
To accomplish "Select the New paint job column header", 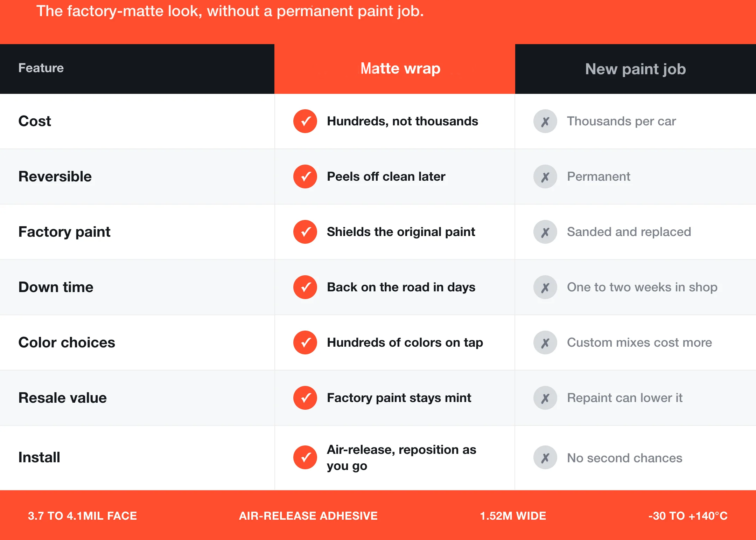I will (x=636, y=69).
